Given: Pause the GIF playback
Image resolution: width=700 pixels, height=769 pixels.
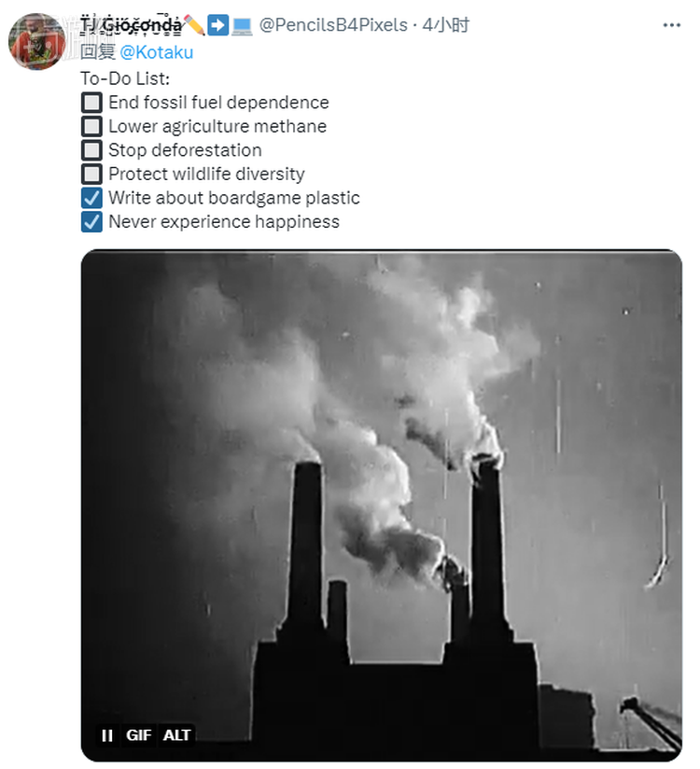Looking at the screenshot, I should click(107, 735).
